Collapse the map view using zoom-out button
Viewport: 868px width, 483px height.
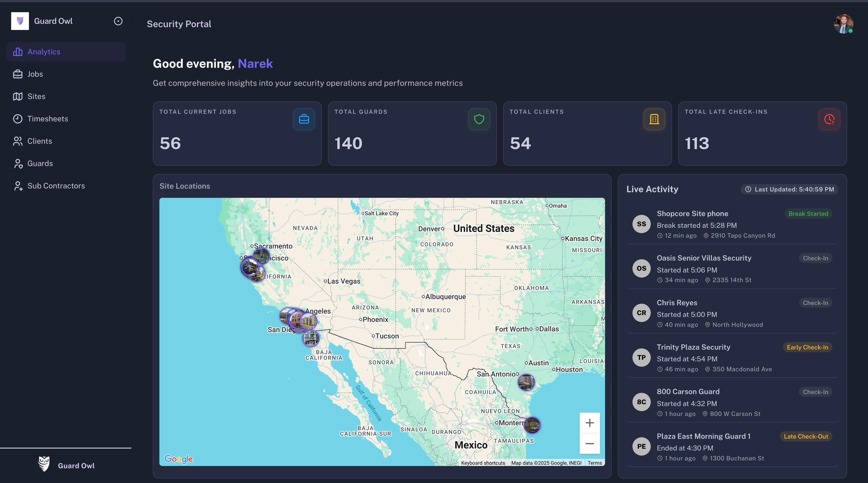coord(589,444)
